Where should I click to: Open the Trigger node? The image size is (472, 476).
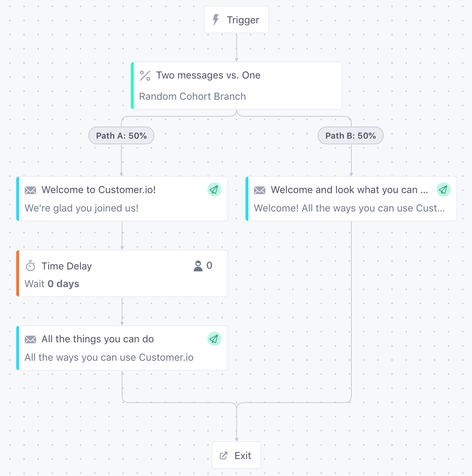[243, 20]
